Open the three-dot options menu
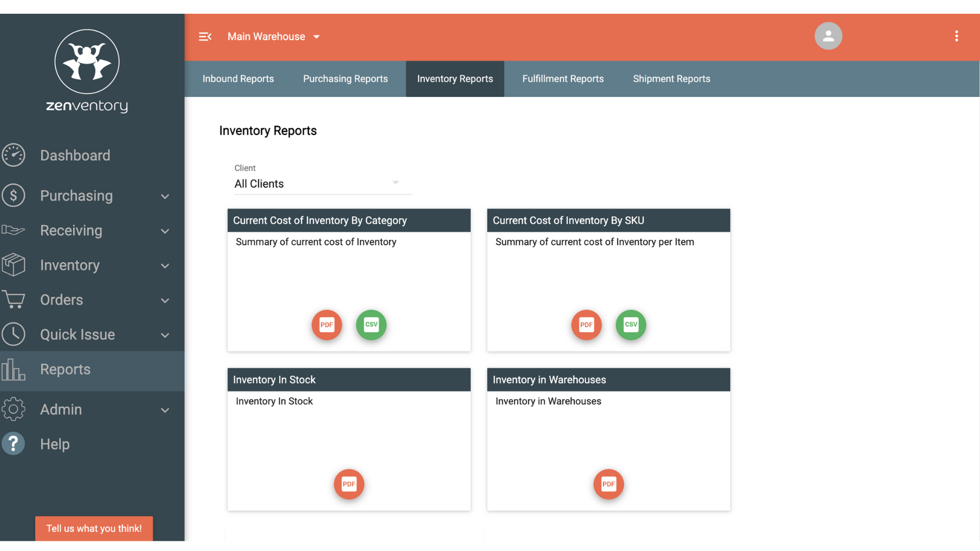980x551 pixels. point(957,36)
